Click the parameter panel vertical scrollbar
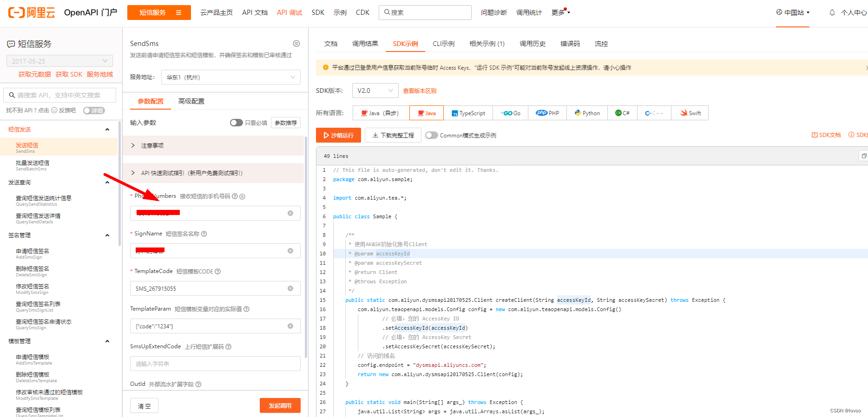Screen dimensions: 868x417 [306, 247]
